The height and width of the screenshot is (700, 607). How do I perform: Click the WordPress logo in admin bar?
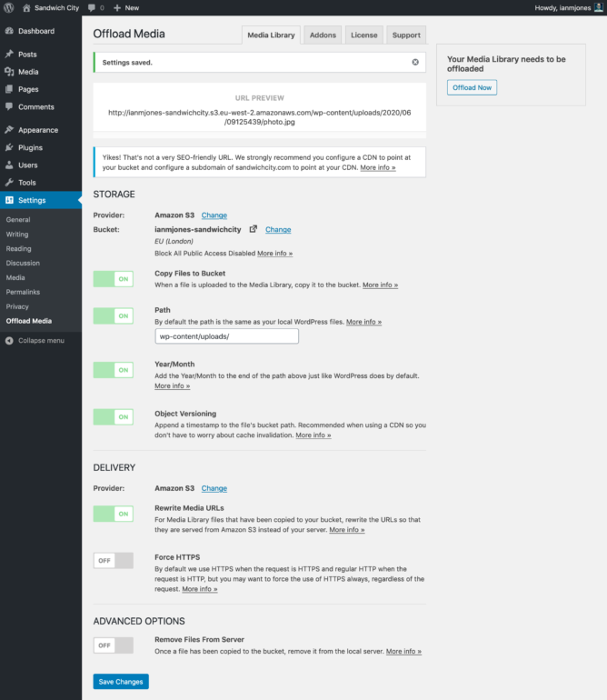(x=9, y=7)
